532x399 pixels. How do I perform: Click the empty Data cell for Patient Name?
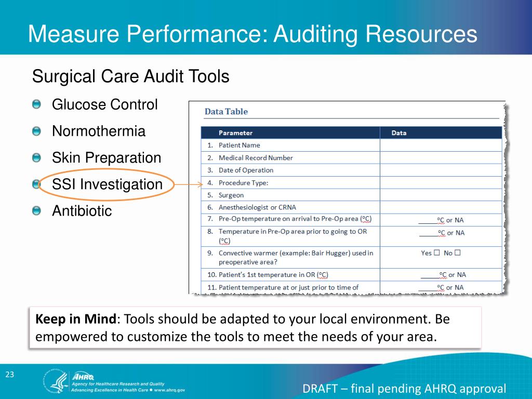(x=441, y=145)
